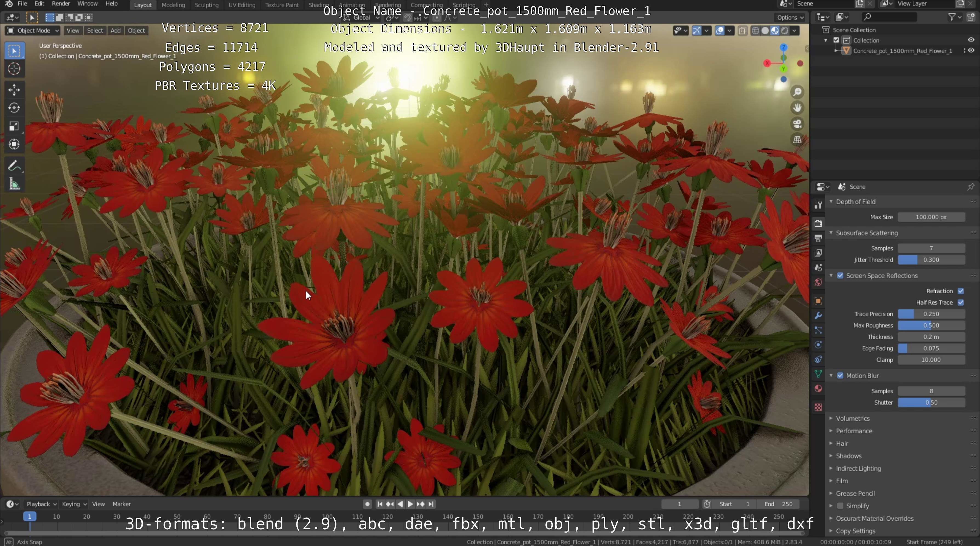Expand the Volumetrics panel
980x546 pixels.
[x=853, y=419]
